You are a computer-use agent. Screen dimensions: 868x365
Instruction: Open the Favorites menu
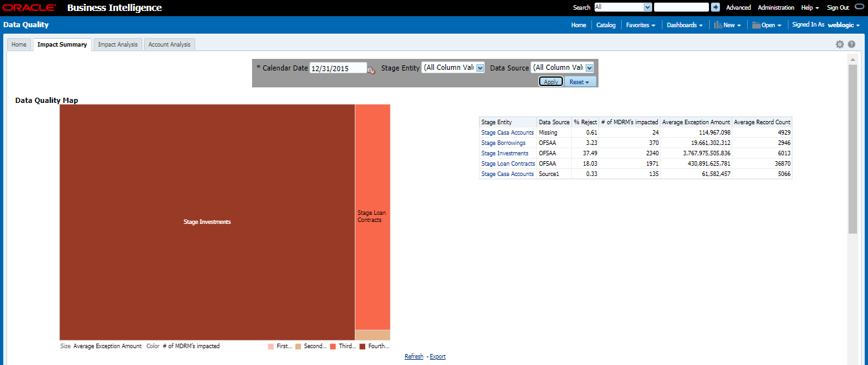(640, 25)
